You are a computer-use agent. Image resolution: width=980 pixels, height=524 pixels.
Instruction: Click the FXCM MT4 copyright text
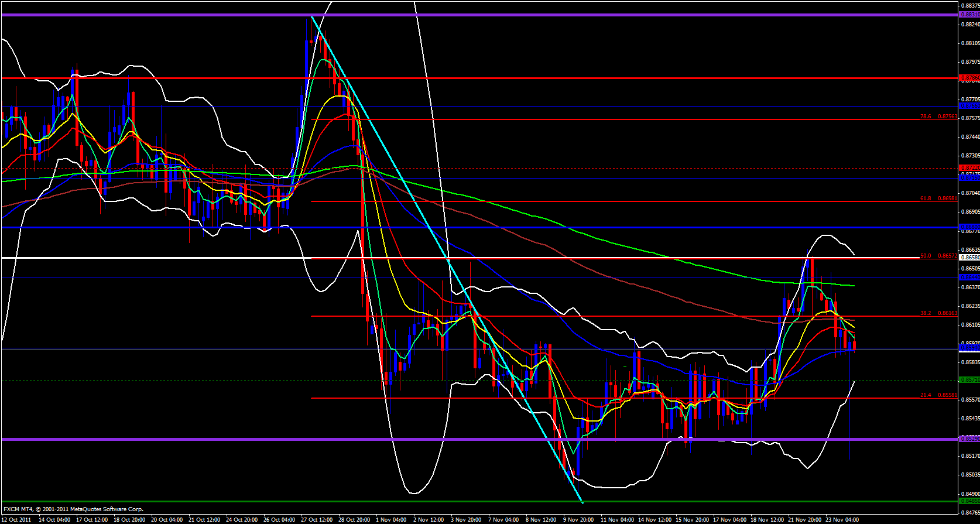click(73, 509)
